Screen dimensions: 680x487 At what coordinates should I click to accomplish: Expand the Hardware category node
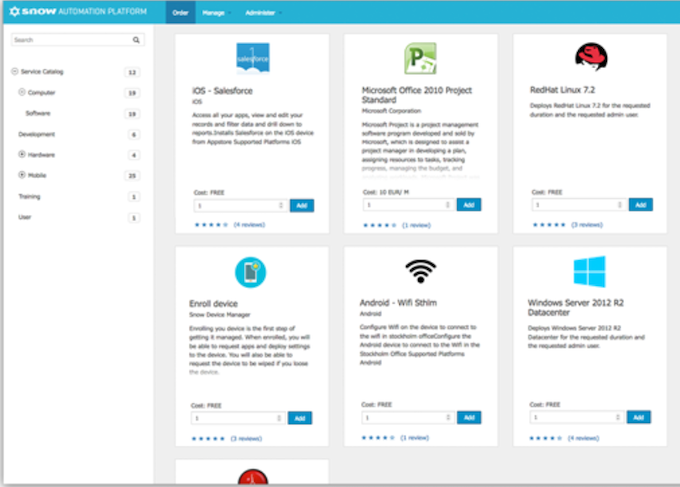[22, 154]
